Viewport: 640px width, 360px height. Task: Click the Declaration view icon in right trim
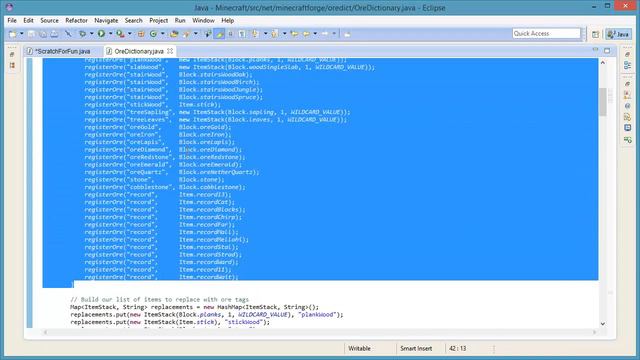tap(627, 117)
